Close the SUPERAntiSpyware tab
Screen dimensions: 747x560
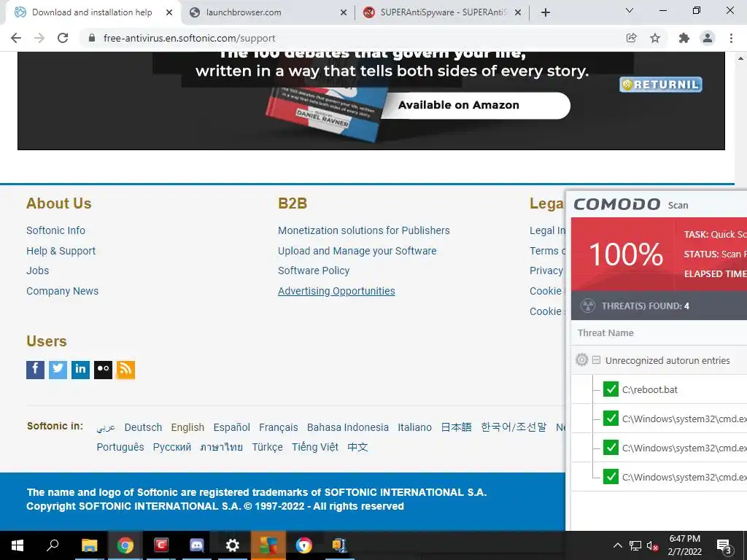[519, 13]
